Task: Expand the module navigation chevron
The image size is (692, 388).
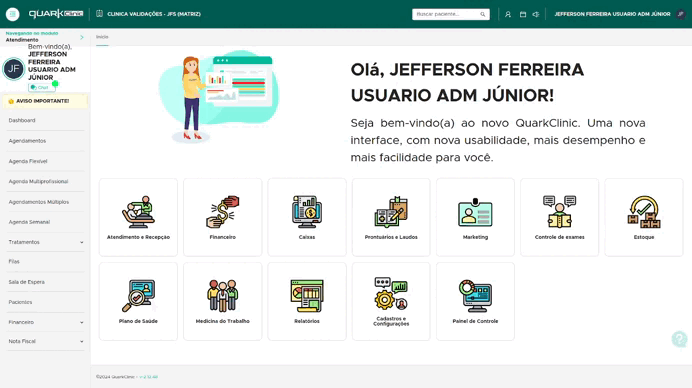Action: coord(82,37)
